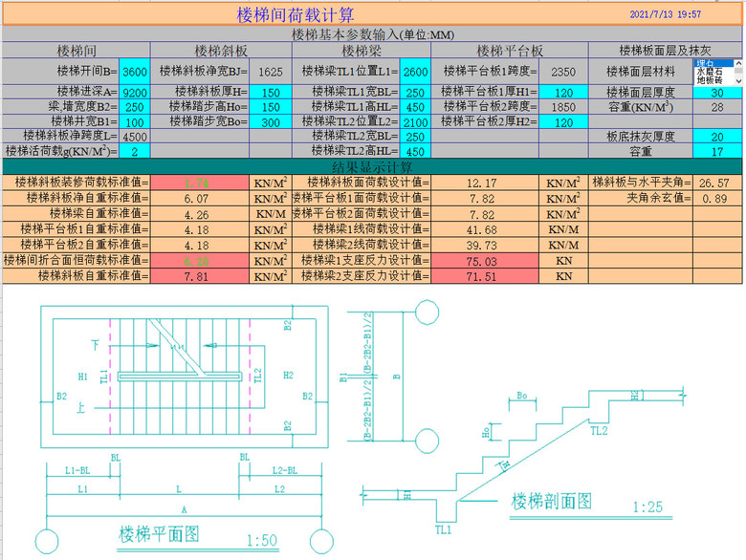Select the 楼梯进深A value cell
746x560 pixels.
pos(135,93)
